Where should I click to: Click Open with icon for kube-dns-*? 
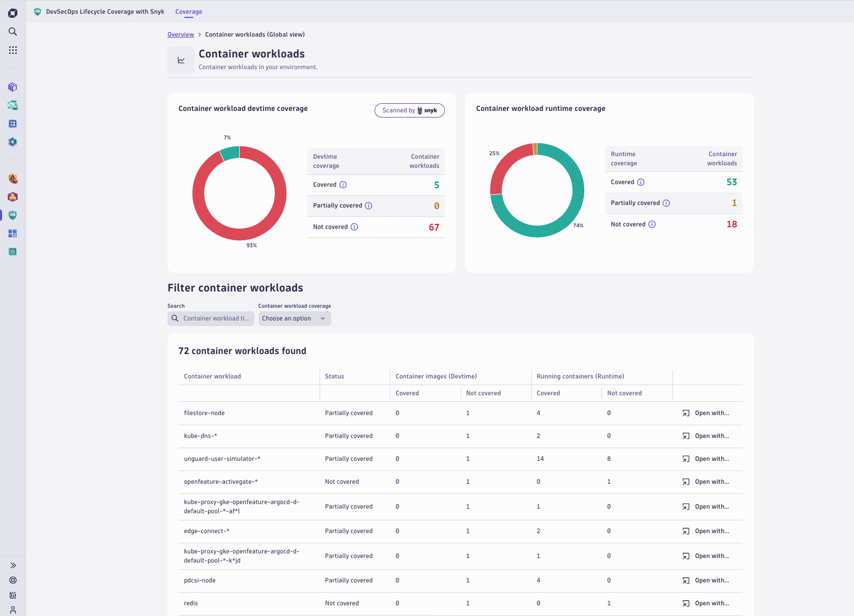[686, 436]
